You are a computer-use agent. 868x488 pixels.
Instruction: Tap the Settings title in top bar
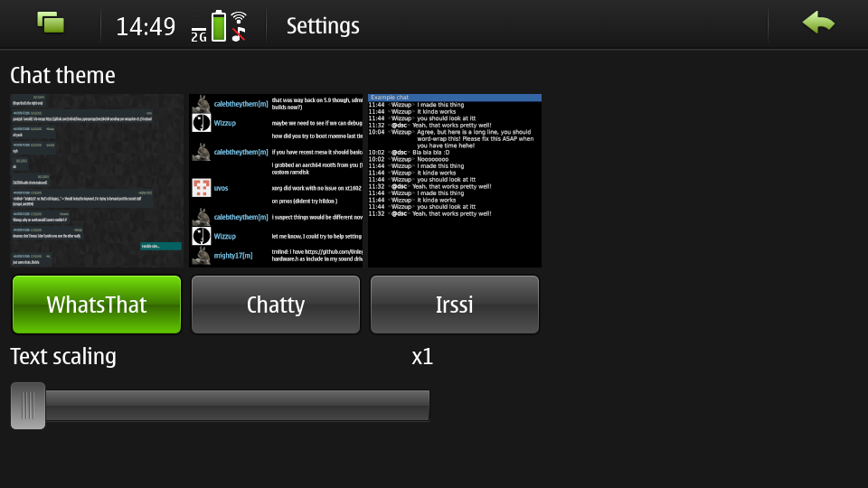[x=323, y=26]
